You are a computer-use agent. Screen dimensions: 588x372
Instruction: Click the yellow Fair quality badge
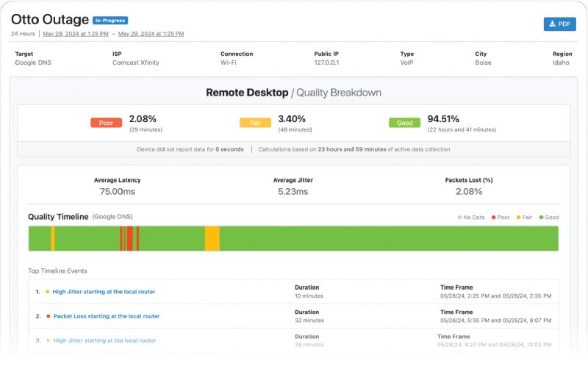(255, 123)
